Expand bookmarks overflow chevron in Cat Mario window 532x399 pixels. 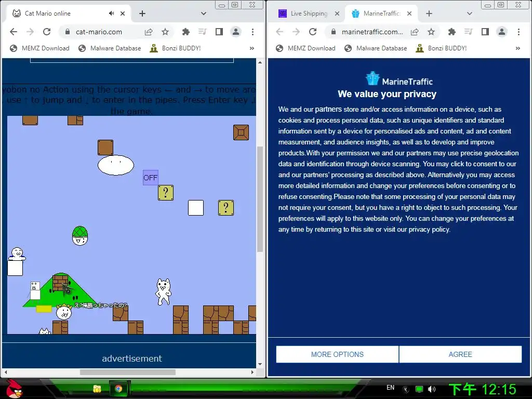click(252, 48)
